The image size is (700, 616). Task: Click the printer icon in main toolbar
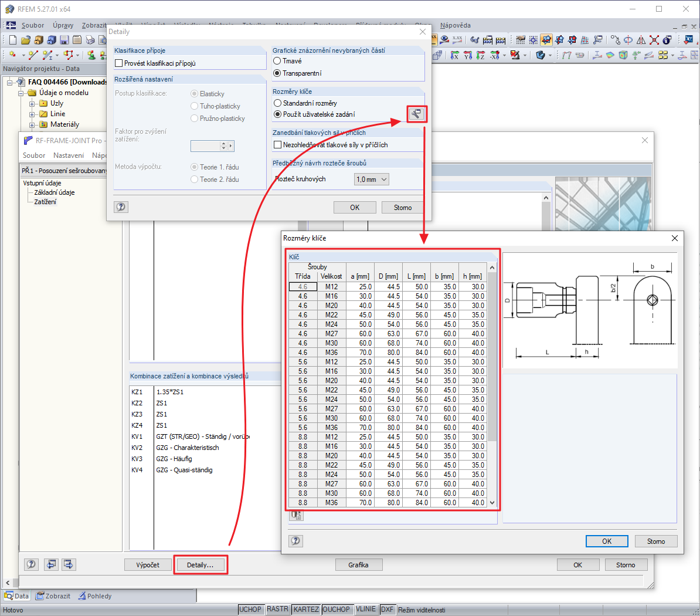click(x=90, y=40)
